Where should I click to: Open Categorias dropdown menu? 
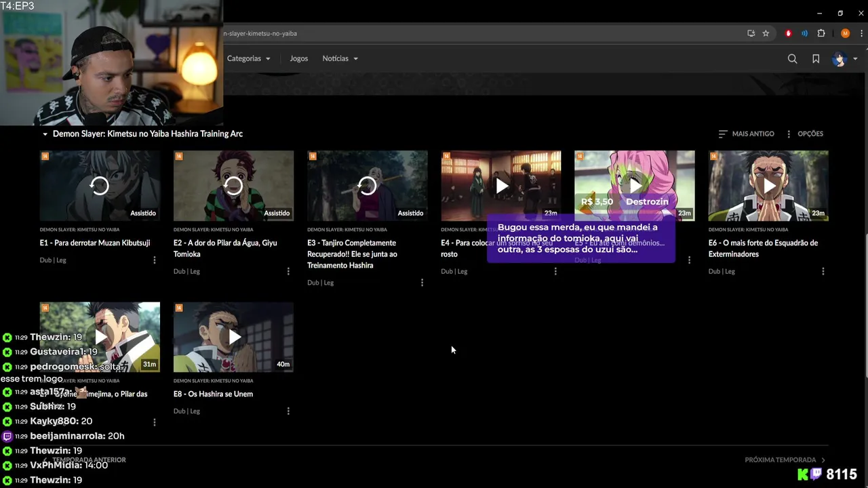pos(248,59)
